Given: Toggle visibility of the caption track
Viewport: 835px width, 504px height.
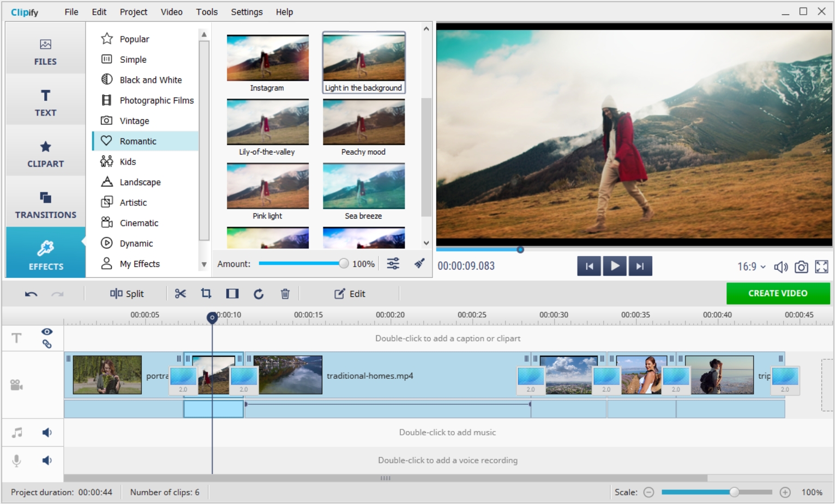Looking at the screenshot, I should click(x=47, y=331).
